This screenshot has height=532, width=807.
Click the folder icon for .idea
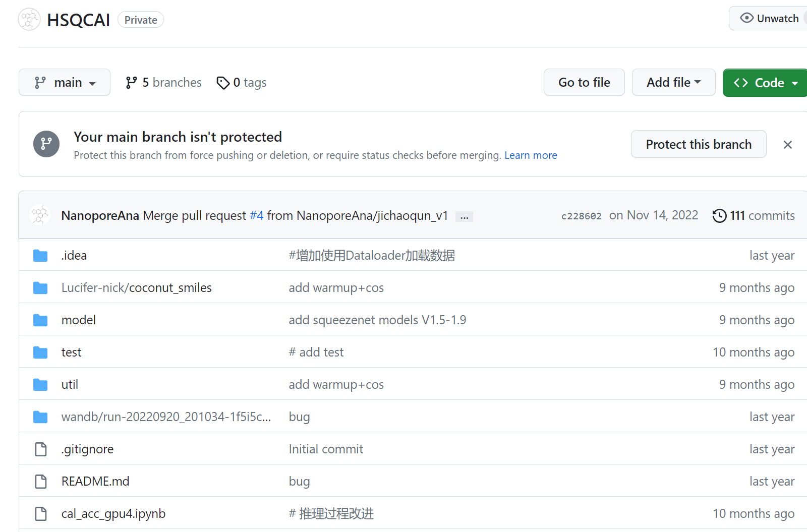click(x=40, y=256)
